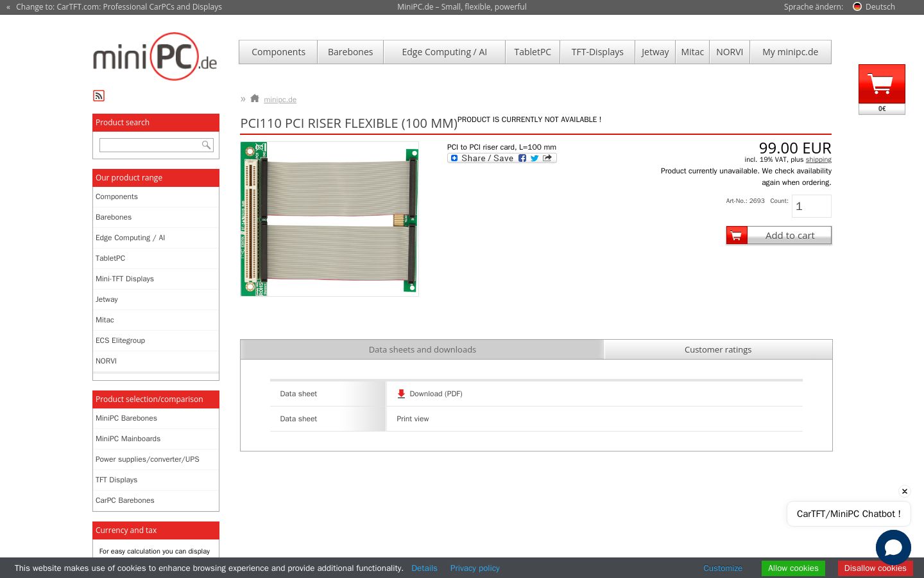Share on Facebook icon
924x578 pixels.
(x=522, y=158)
